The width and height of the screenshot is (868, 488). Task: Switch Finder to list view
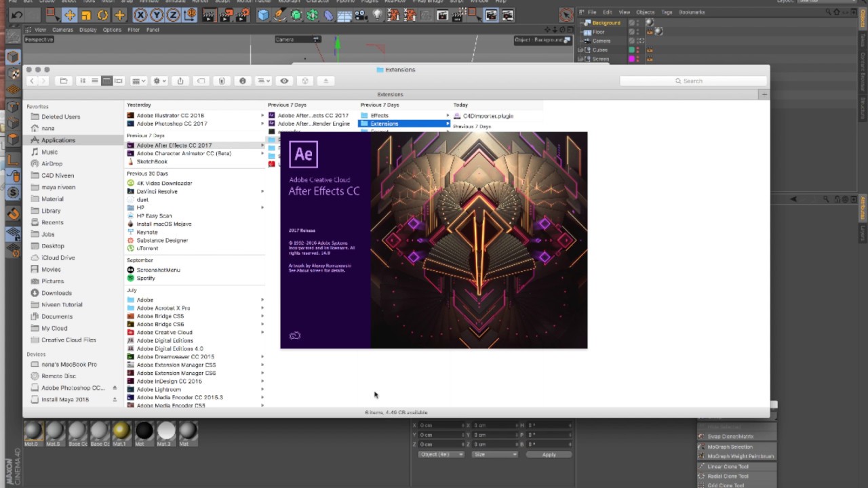[x=95, y=81]
